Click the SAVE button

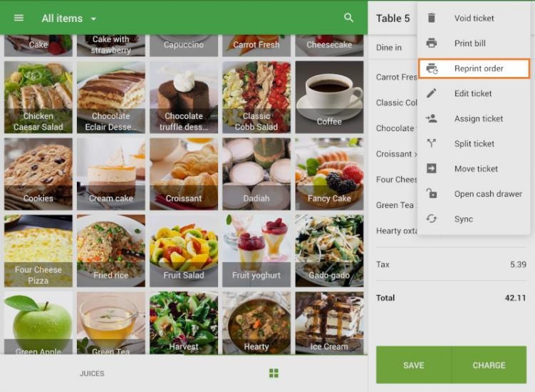coord(413,365)
